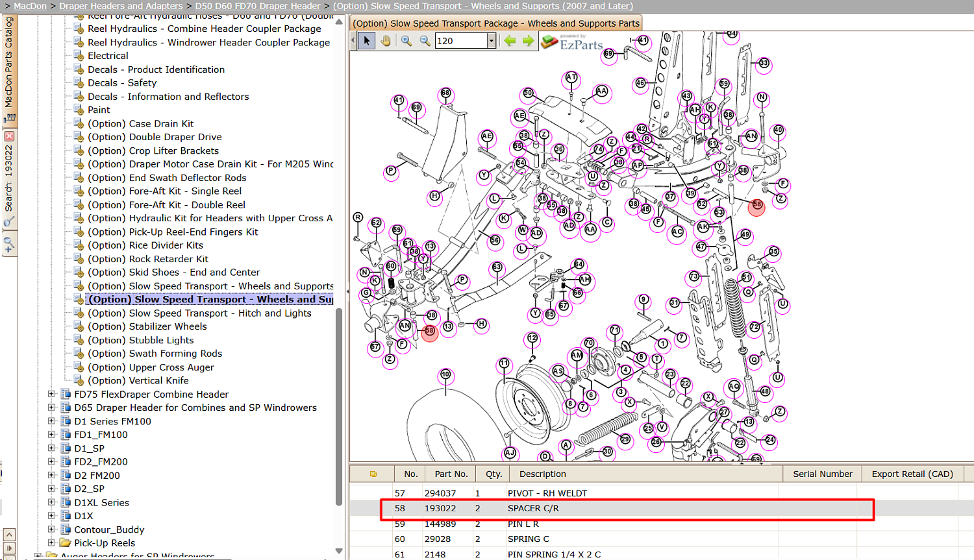974x560 pixels.
Task: Sort table by the Part No. column
Action: [x=451, y=474]
